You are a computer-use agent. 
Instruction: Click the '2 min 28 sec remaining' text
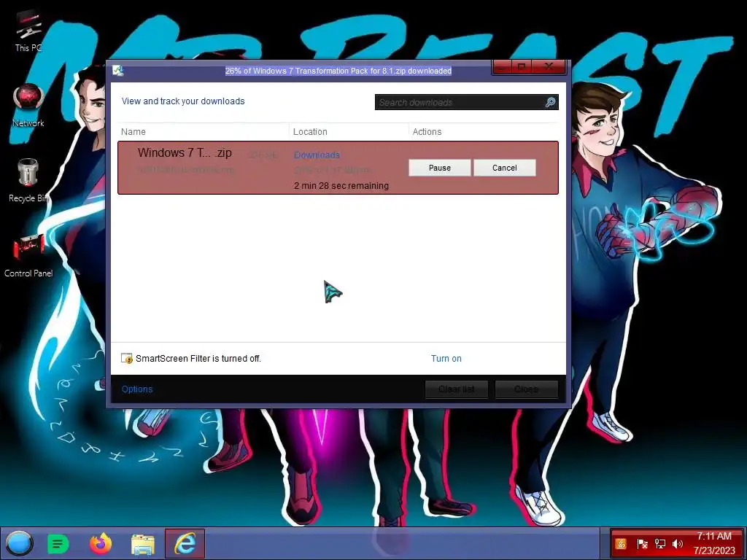coord(341,186)
